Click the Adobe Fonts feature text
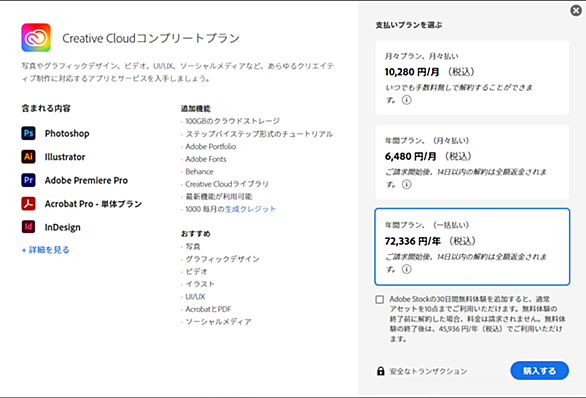The width and height of the screenshot is (586, 398). (x=206, y=159)
